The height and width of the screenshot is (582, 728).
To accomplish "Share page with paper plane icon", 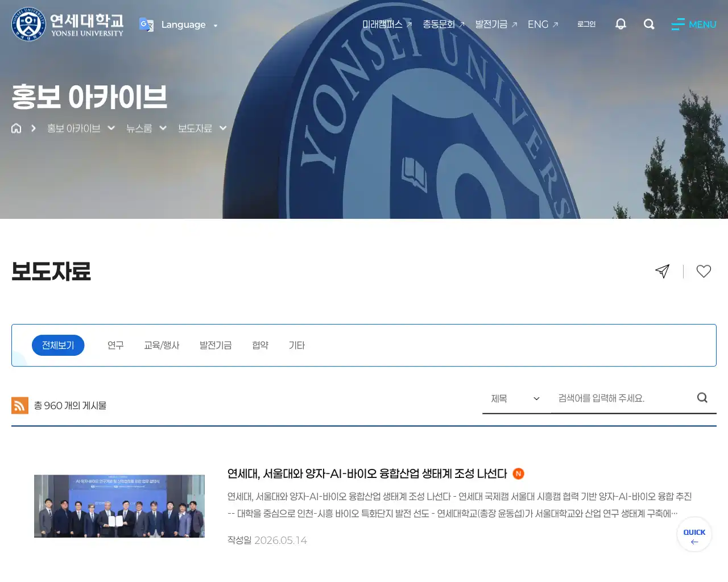I will pos(662,271).
